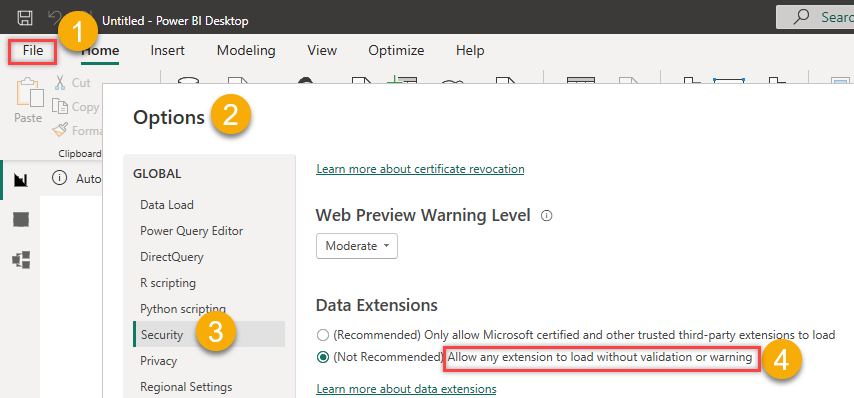Switch to Table view in left sidebar
The width and height of the screenshot is (854, 398).
[21, 219]
